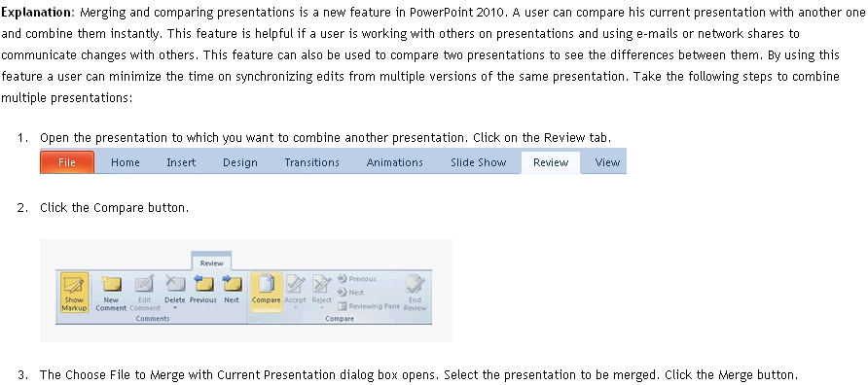Image resolution: width=868 pixels, height=385 pixels.
Task: Go to Next comment in Comments group
Action: point(232,290)
